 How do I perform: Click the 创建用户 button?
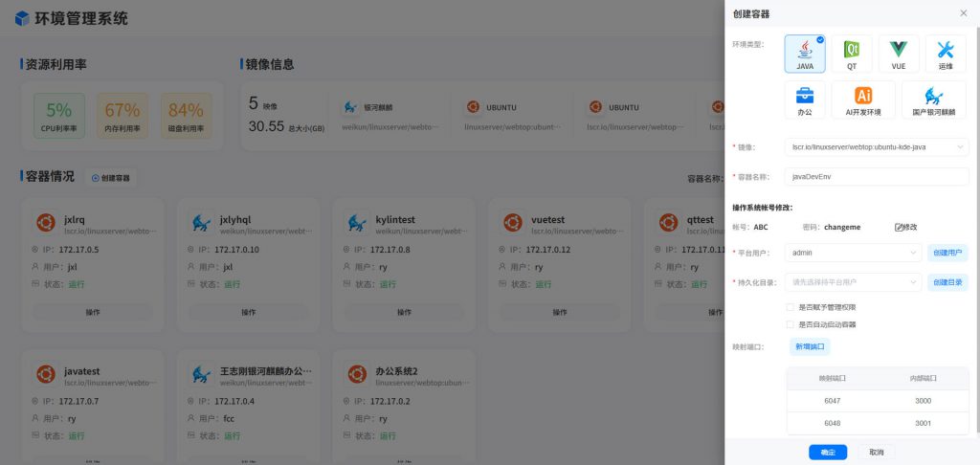coord(947,253)
